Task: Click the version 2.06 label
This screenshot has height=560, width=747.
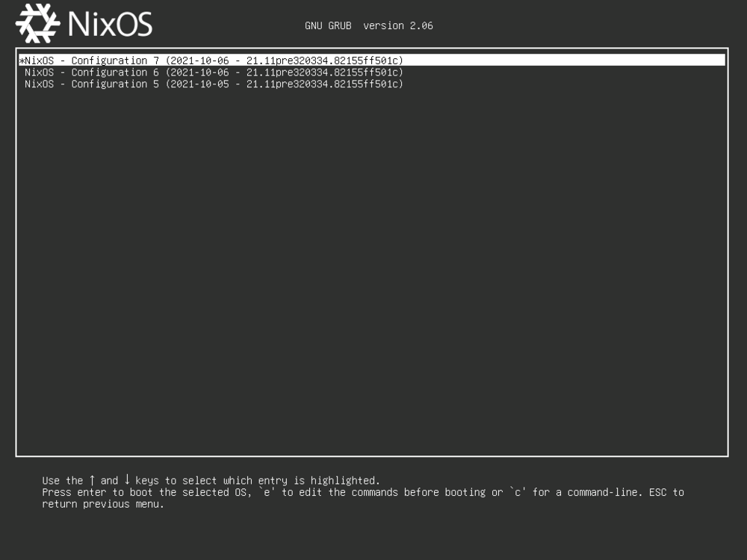Action: pyautogui.click(x=398, y=25)
